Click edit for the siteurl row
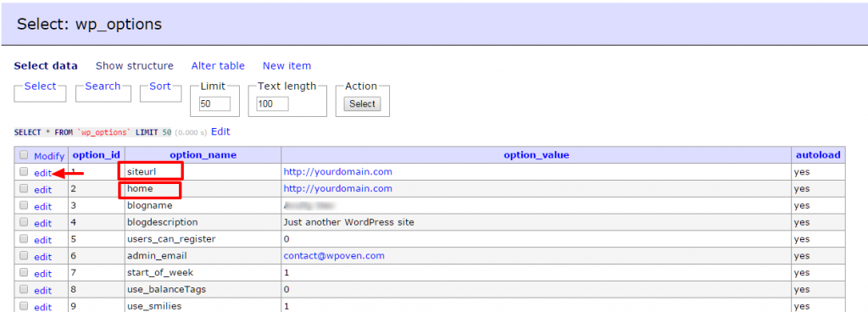The height and width of the screenshot is (312, 868). 42,173
